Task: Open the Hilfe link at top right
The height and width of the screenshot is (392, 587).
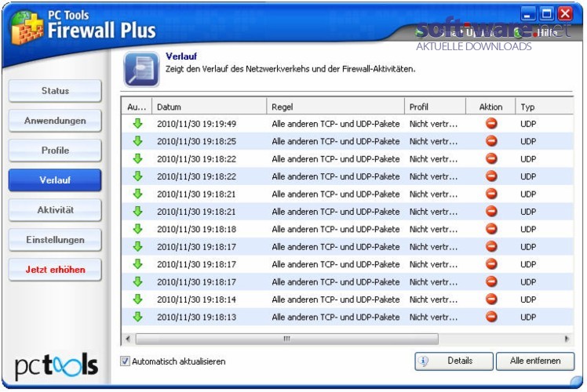Action: 548,33
